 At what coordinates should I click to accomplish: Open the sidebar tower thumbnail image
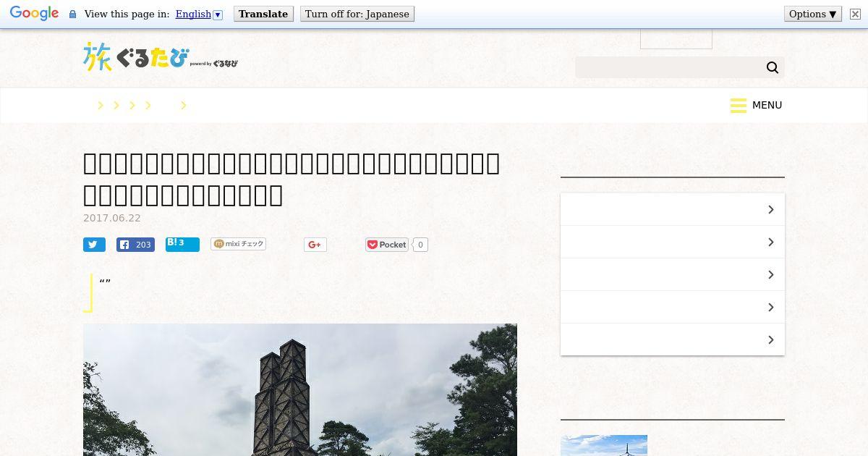click(604, 445)
